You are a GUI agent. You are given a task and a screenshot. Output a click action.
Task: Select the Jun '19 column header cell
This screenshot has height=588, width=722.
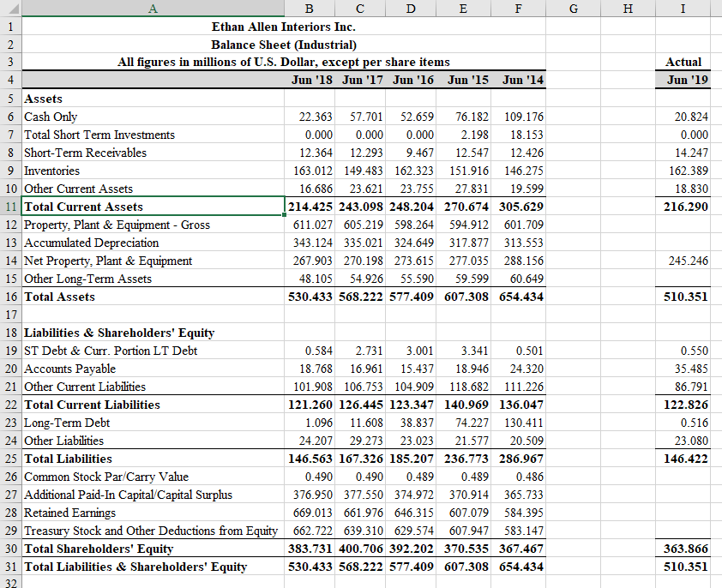click(x=683, y=81)
